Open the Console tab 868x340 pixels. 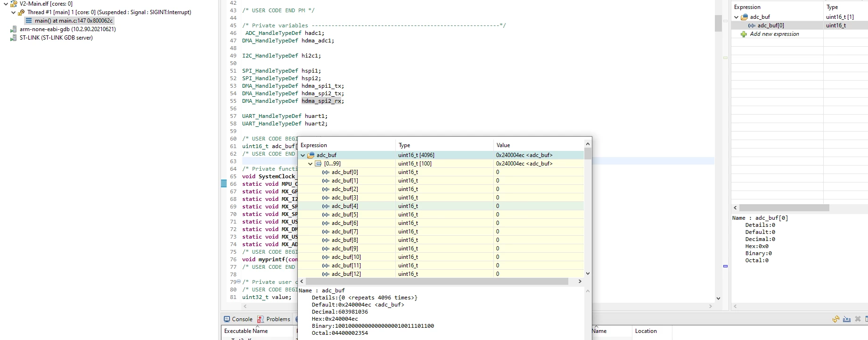[238, 319]
